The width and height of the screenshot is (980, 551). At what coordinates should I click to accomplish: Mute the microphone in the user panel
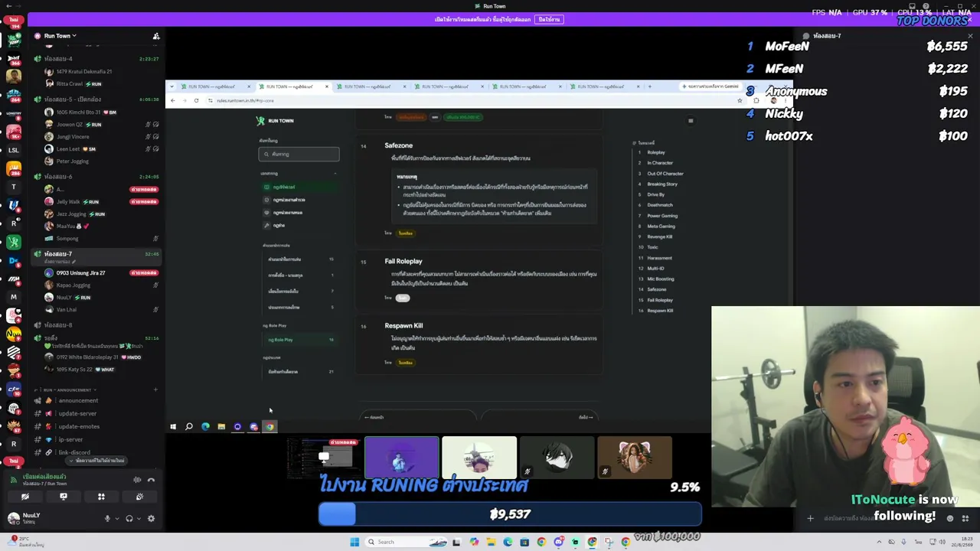pyautogui.click(x=107, y=519)
